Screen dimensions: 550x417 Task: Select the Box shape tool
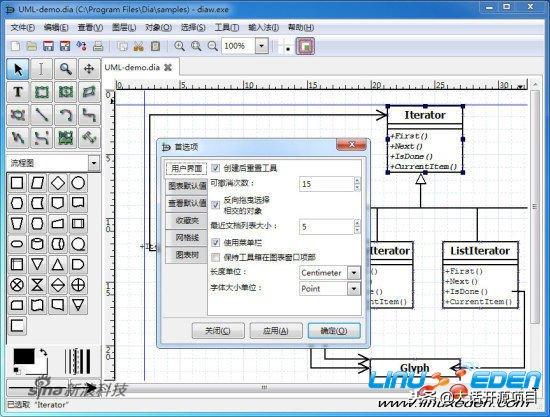(x=41, y=92)
